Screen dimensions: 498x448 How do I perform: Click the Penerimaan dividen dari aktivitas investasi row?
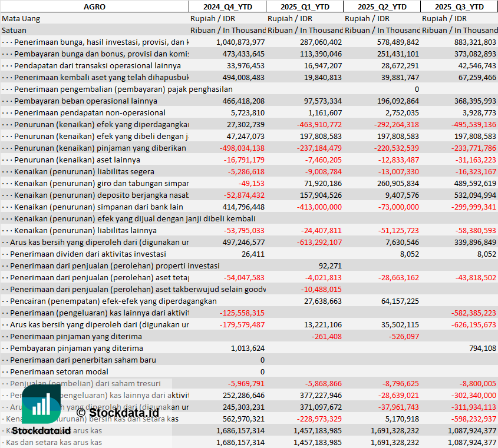(88, 254)
